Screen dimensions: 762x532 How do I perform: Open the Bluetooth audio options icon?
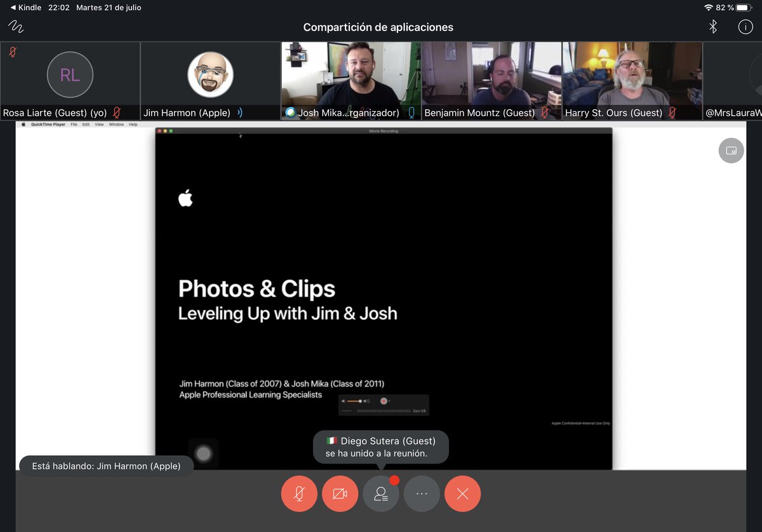coord(713,27)
